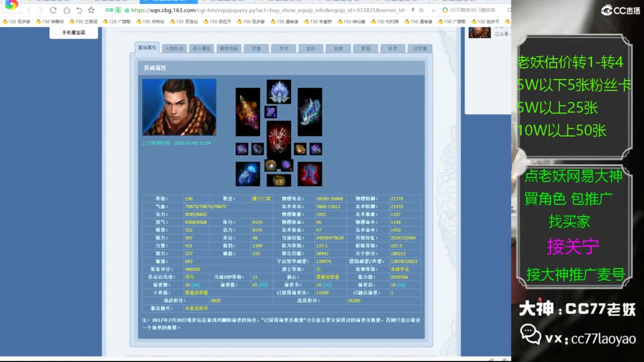
Task: Click the purple accessory at the row's right end
Action: [316, 149]
